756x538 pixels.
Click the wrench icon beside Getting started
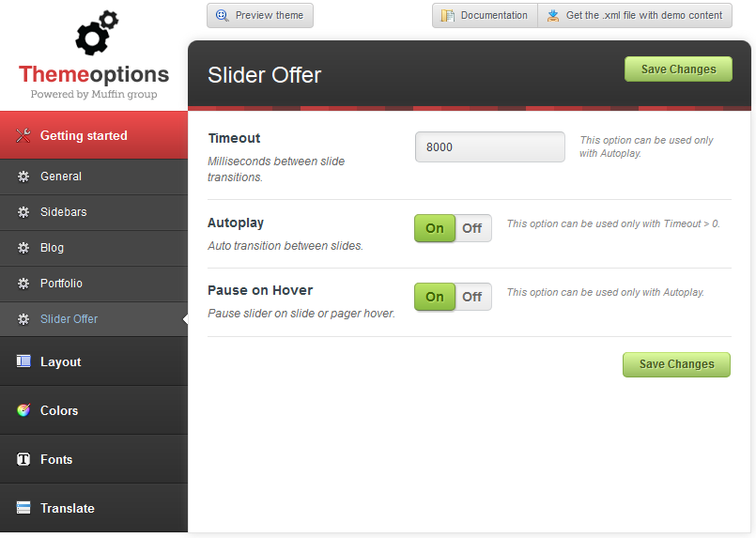coord(23,136)
